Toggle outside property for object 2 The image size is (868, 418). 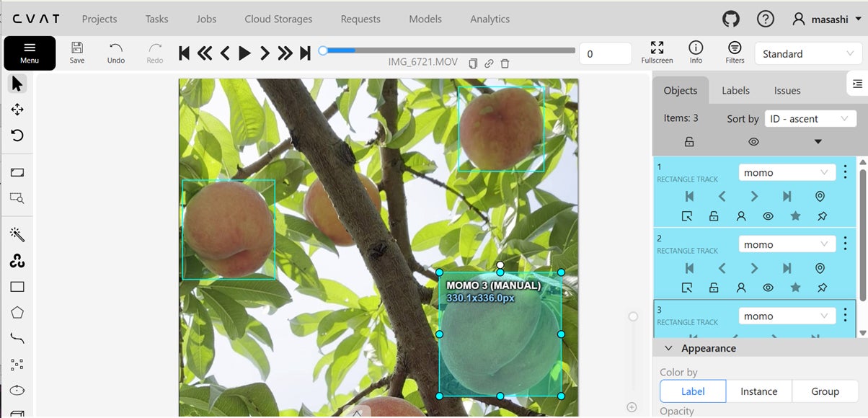687,288
